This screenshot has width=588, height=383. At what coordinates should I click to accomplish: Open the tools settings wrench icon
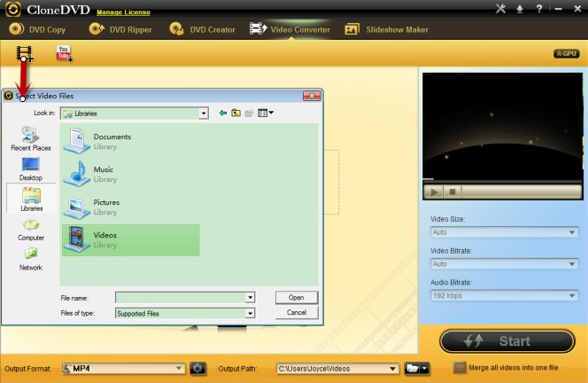[x=500, y=9]
